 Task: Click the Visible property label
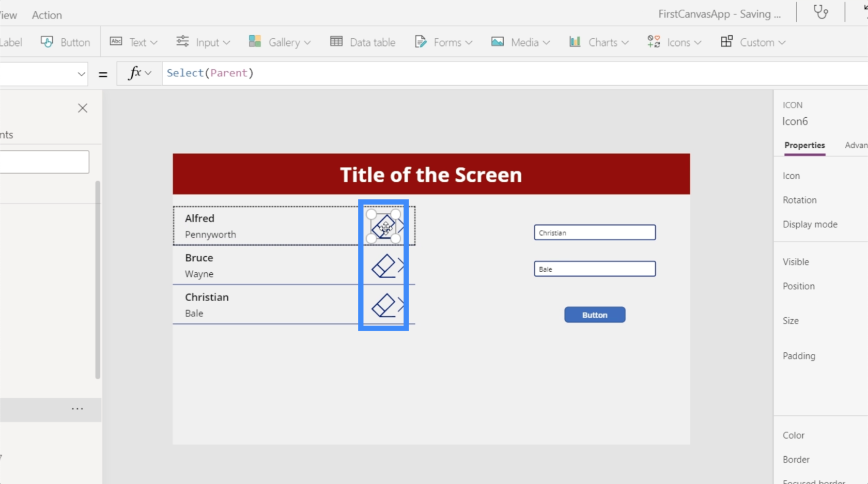[796, 262]
